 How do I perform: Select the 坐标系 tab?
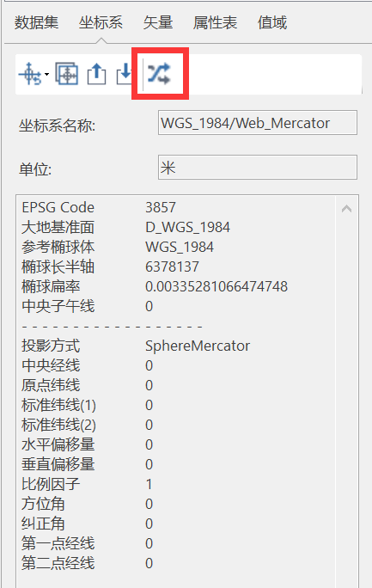pyautogui.click(x=101, y=22)
